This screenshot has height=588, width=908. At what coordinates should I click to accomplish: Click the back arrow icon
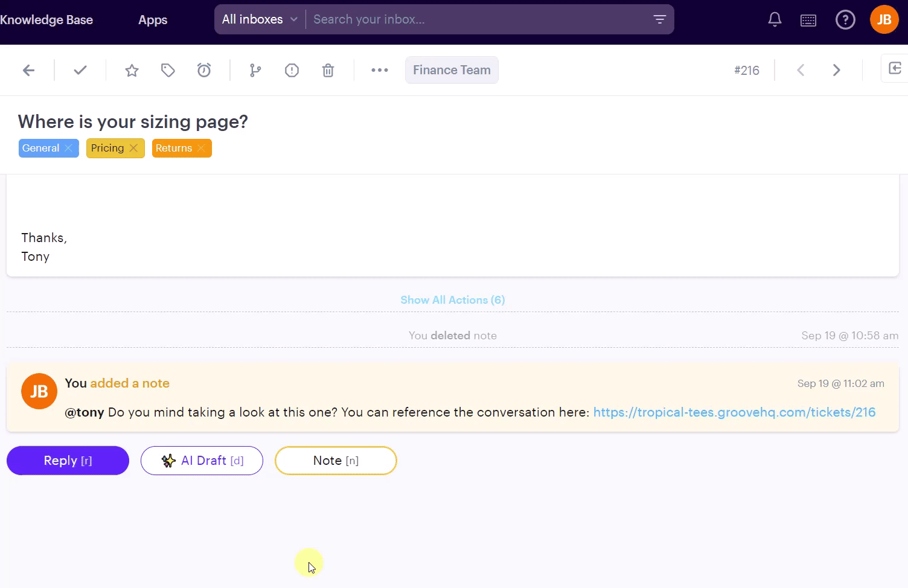click(x=28, y=70)
